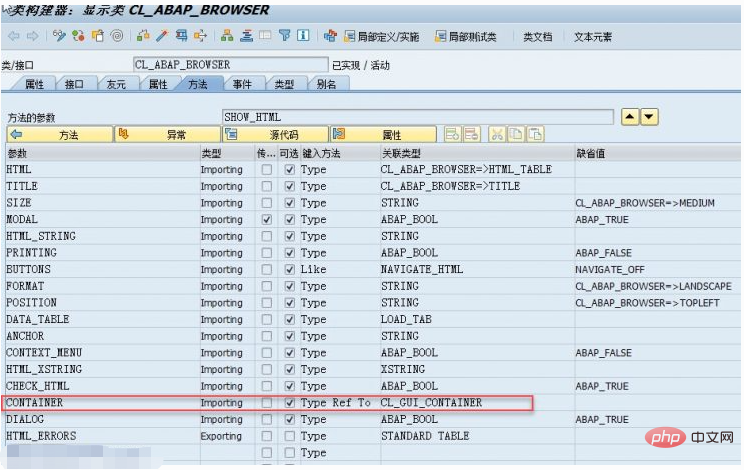Uncheck pass-by-value checkbox for MODAL row
The width and height of the screenshot is (744, 470).
[x=267, y=220]
